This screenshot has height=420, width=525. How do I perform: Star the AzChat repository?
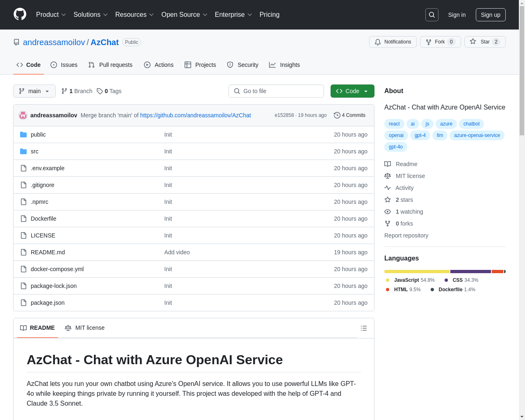pos(485,42)
